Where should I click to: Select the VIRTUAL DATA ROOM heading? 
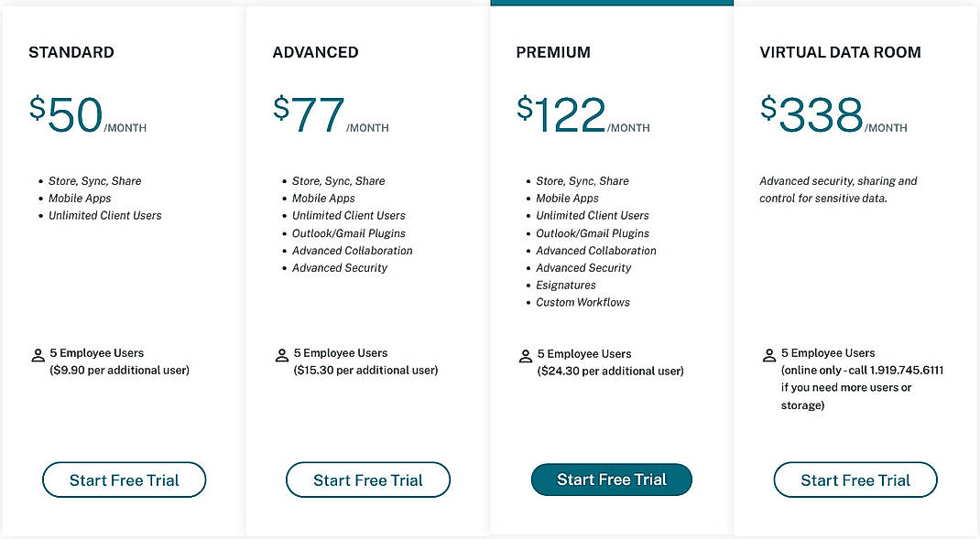tap(839, 52)
